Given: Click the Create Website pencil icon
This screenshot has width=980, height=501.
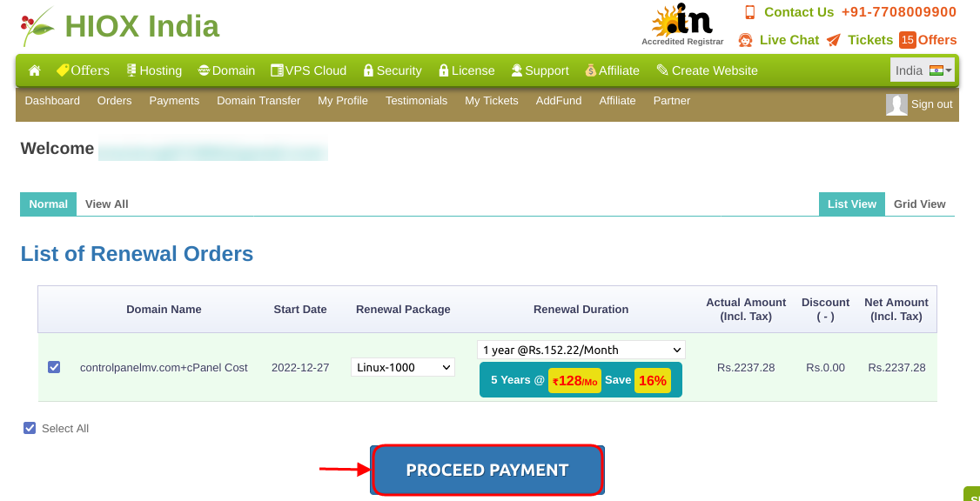Looking at the screenshot, I should pyautogui.click(x=662, y=70).
